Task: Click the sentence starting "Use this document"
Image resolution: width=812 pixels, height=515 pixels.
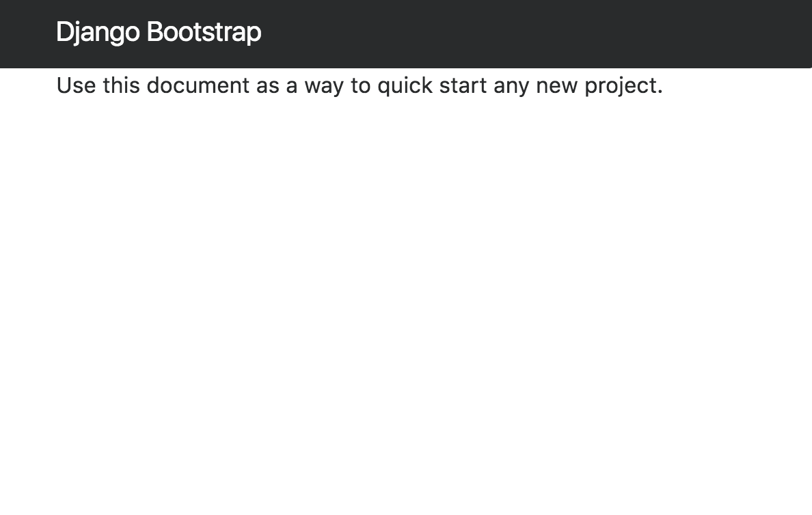Action: pyautogui.click(x=360, y=85)
